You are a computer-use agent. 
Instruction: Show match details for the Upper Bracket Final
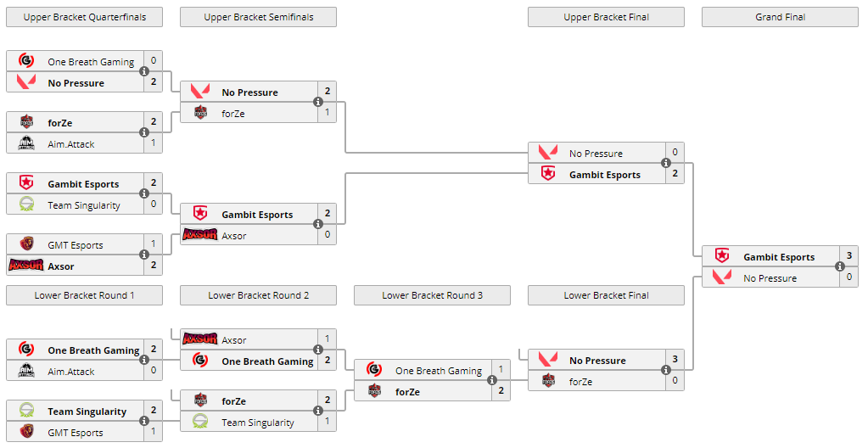tap(666, 164)
